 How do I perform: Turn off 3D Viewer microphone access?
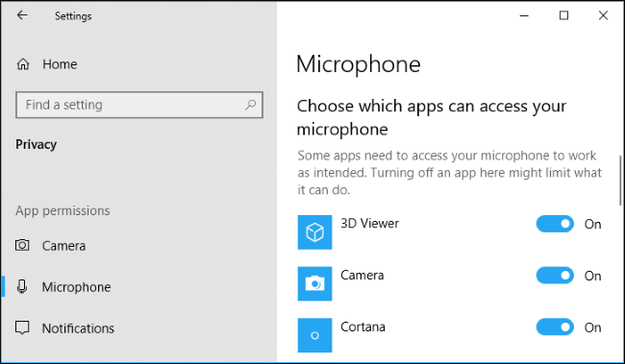(x=555, y=224)
